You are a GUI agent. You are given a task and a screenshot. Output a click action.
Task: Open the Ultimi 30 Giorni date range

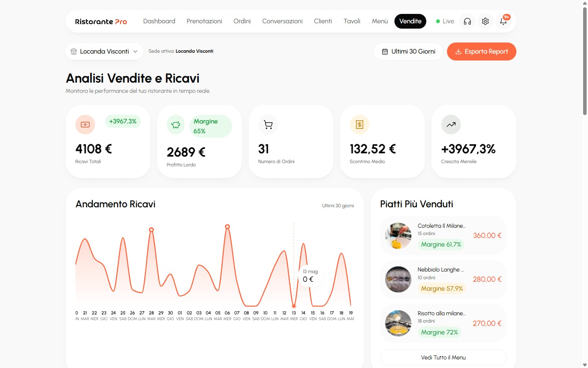tap(408, 52)
